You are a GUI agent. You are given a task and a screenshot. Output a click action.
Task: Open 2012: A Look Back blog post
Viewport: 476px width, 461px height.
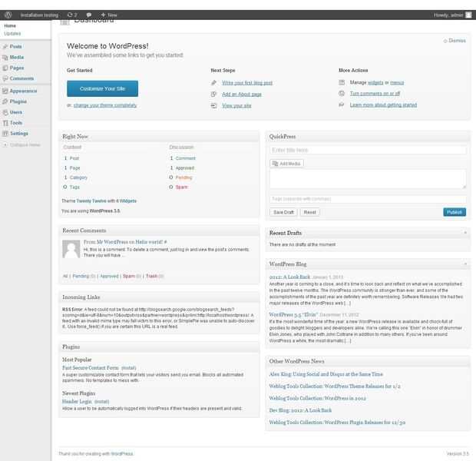coord(289,277)
